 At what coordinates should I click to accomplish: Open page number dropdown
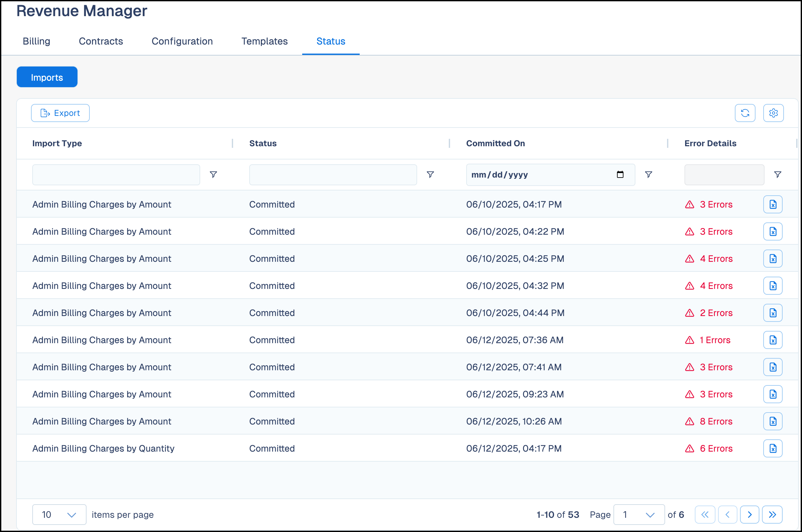click(x=639, y=515)
